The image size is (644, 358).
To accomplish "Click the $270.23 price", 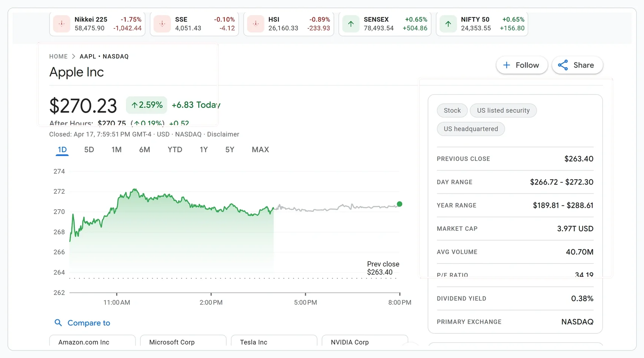I will [83, 106].
